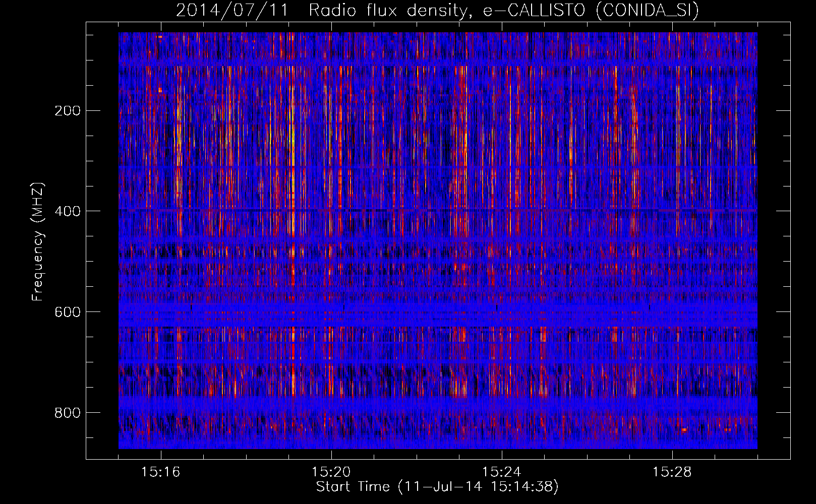Click the 400 frequency tick label
816x504 pixels.
click(68, 211)
